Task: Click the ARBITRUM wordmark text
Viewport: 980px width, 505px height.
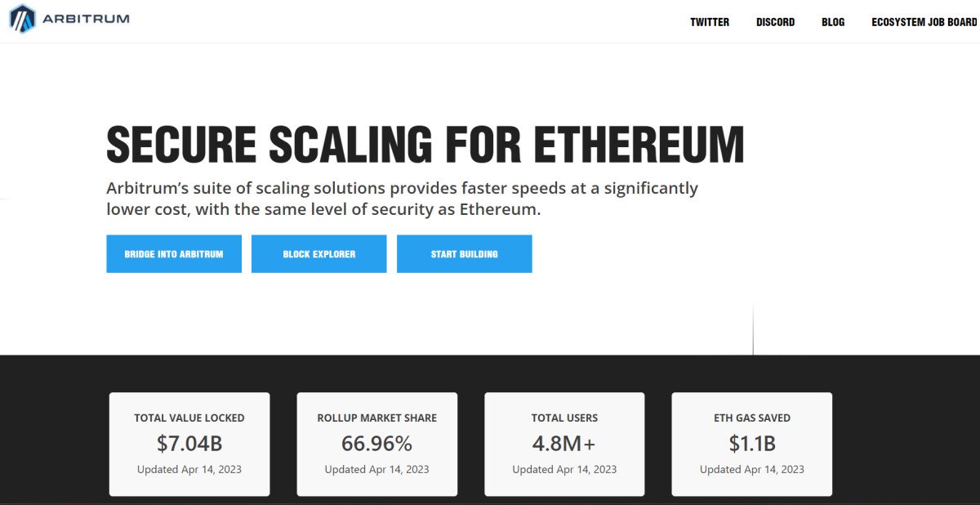Action: click(86, 19)
